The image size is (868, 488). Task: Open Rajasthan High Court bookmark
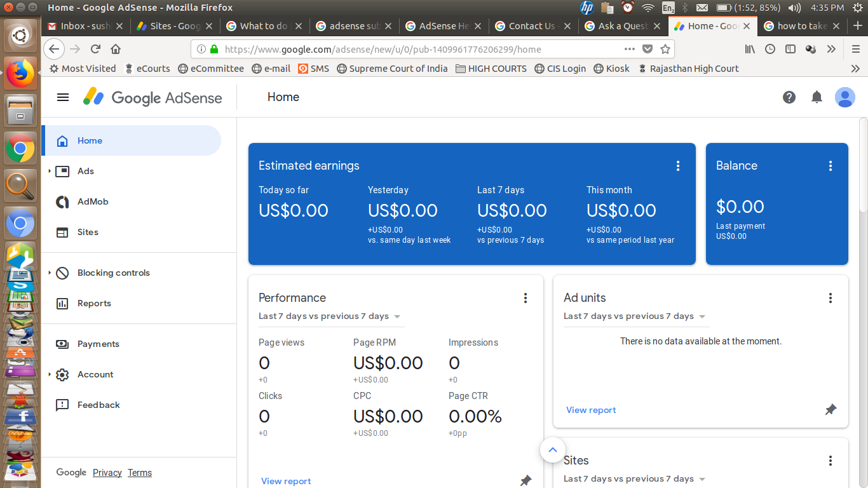tap(688, 69)
